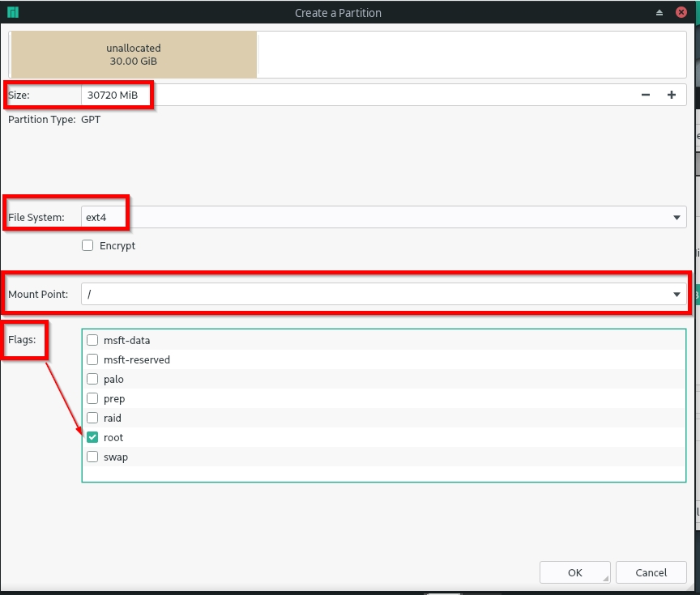Click the 'Flags:' label
Image resolution: width=700 pixels, height=595 pixels.
pyautogui.click(x=22, y=339)
